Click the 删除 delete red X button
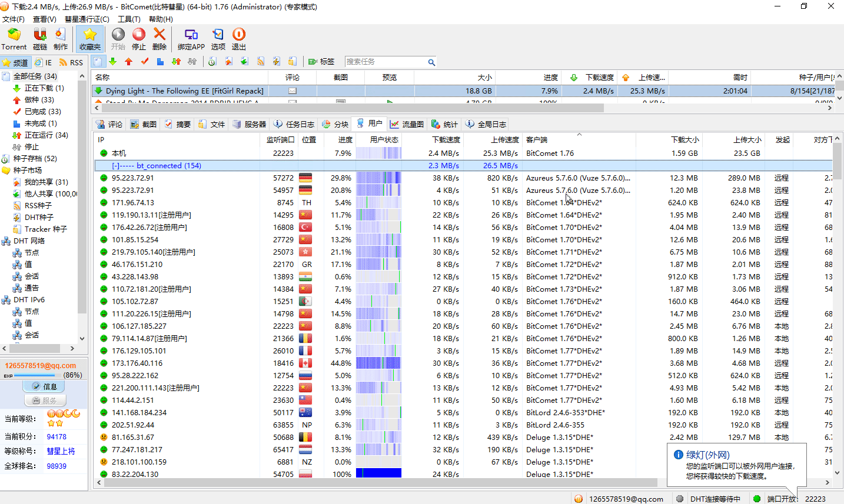 160,39
